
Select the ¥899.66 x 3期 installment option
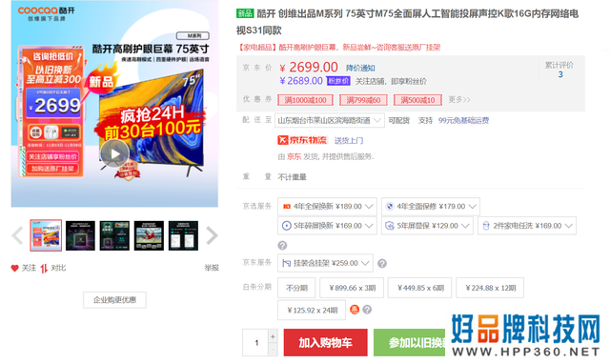[x=352, y=288]
